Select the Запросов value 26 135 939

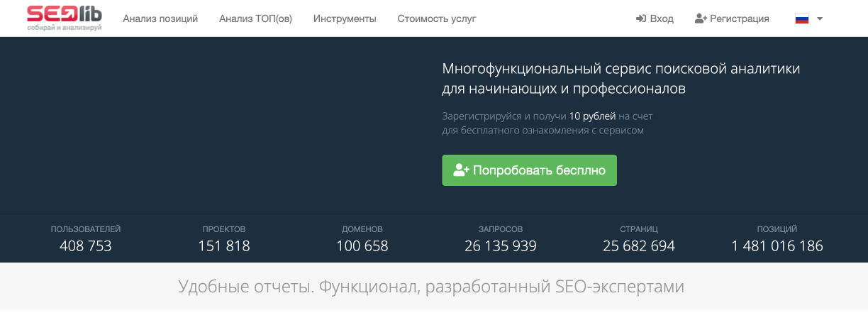click(x=501, y=246)
